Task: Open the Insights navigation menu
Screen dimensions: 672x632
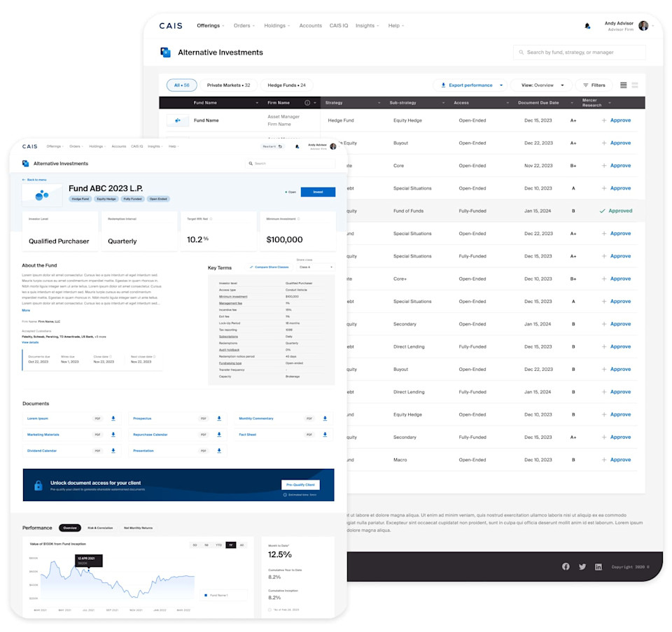Action: click(x=367, y=25)
